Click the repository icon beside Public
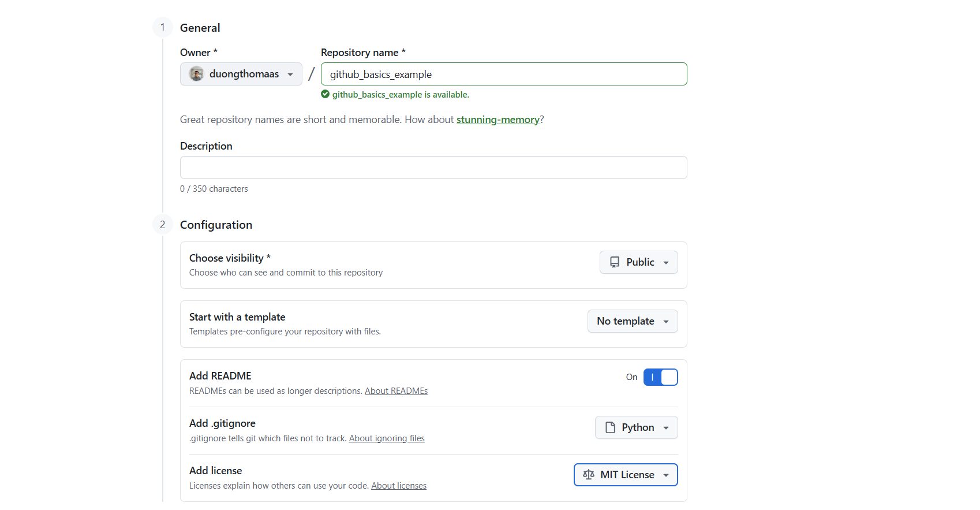The height and width of the screenshot is (510, 980). 615,262
